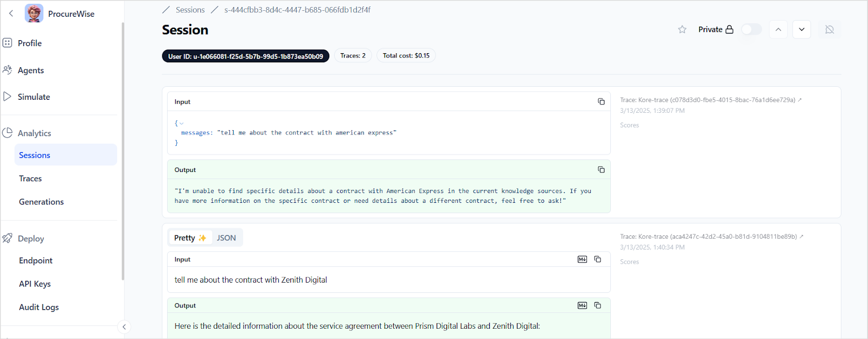Collapse the left sidebar panel

click(124, 327)
